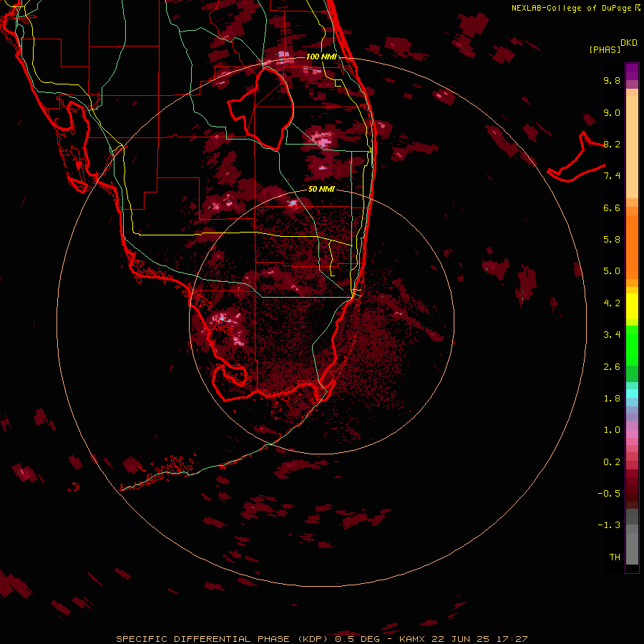Click the -1.3 value on the color scale

(609, 525)
